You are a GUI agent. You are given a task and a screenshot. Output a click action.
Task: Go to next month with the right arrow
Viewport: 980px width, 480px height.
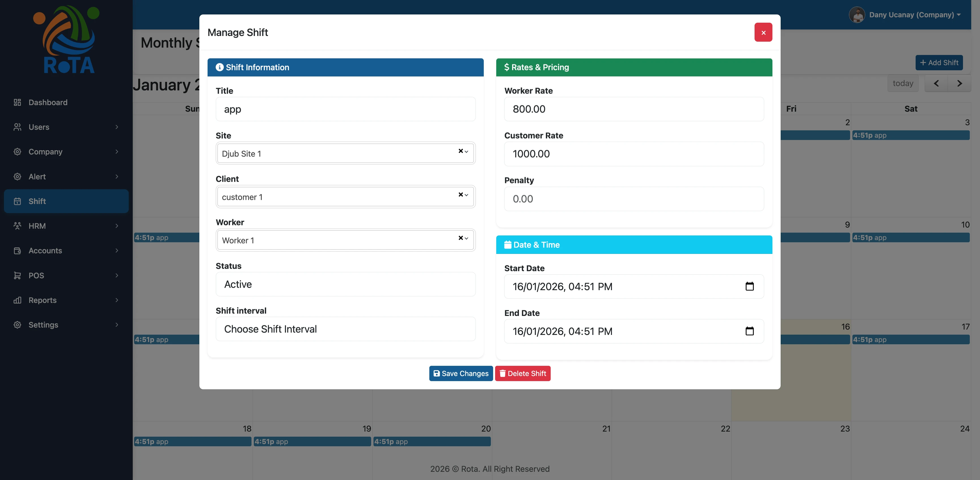[959, 83]
